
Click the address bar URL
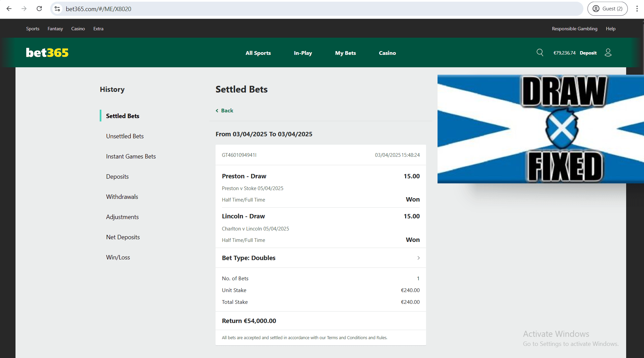pyautogui.click(x=98, y=9)
